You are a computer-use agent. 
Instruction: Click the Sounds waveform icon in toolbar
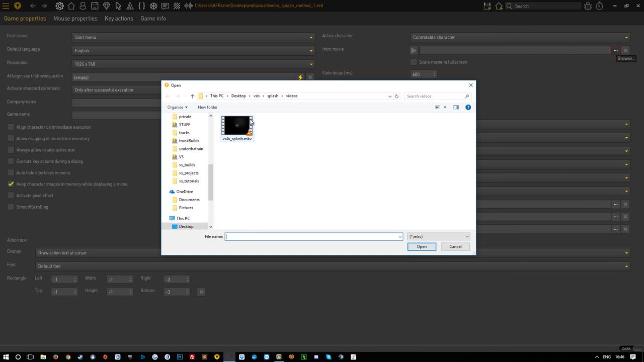[x=189, y=6]
